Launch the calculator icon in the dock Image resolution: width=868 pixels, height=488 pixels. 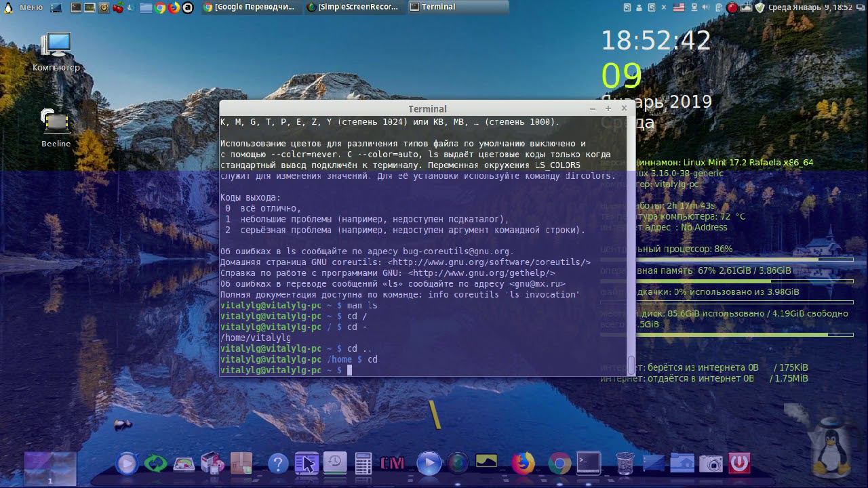[363, 464]
